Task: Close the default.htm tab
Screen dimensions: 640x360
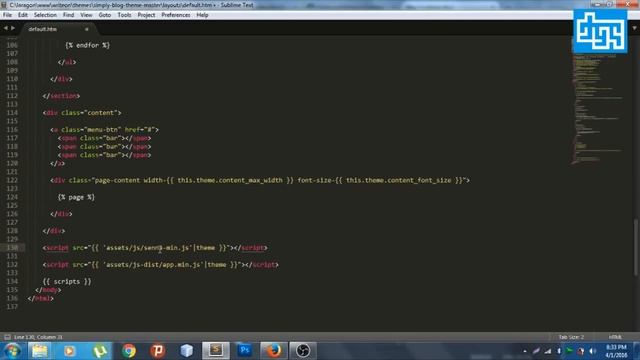Action: pos(87,29)
